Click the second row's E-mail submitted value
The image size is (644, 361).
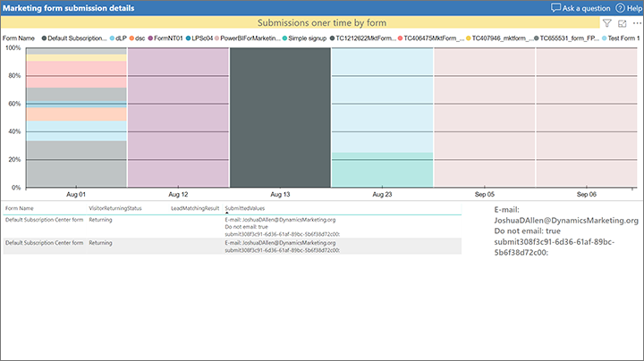(280, 243)
